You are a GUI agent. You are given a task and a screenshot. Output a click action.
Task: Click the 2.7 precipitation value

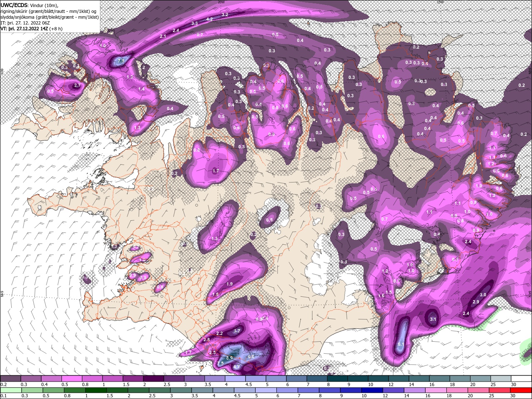(x=77, y=86)
